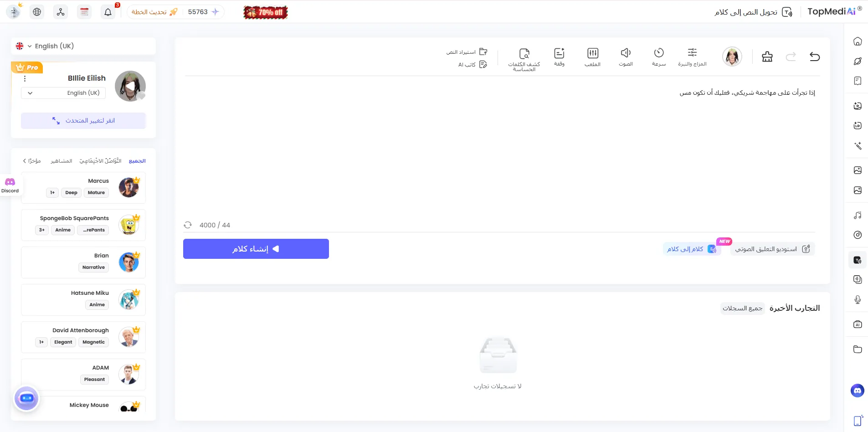The width and height of the screenshot is (868, 432).
Task: Click the إنشاء كلام generate button
Action: tap(256, 249)
